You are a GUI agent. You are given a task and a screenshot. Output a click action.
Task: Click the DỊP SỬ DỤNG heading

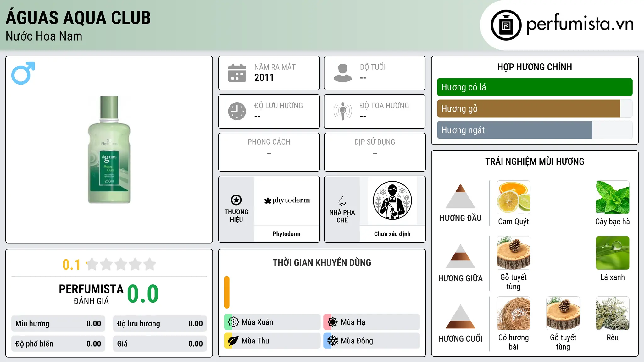[375, 142]
